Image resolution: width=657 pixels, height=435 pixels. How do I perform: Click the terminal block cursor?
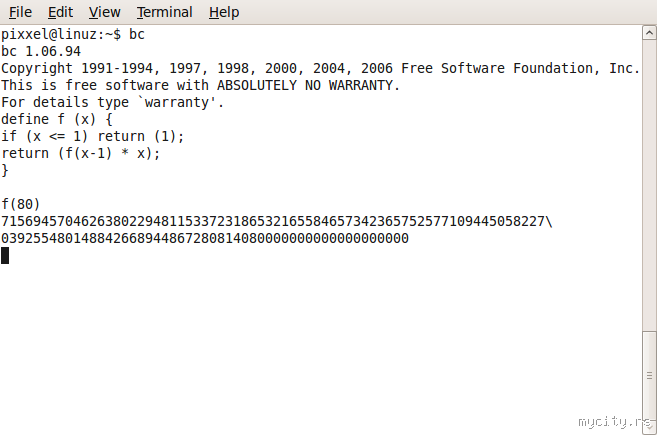pos(5,255)
